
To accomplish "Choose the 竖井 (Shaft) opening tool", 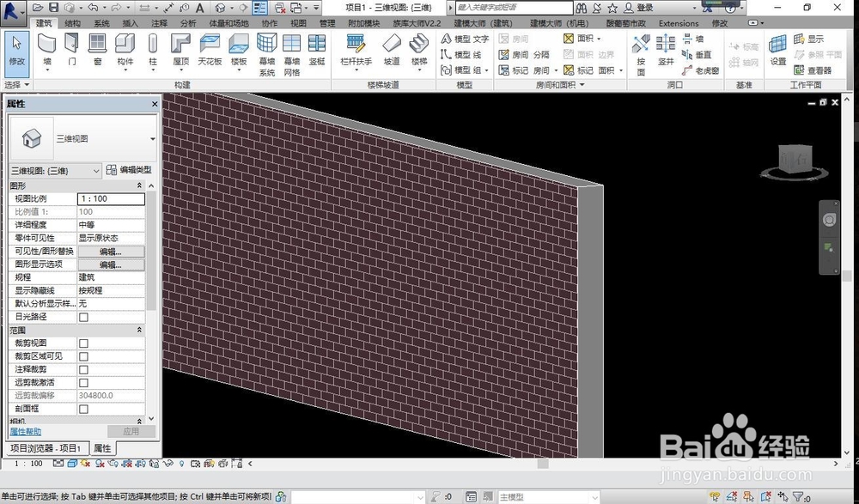I will click(666, 51).
